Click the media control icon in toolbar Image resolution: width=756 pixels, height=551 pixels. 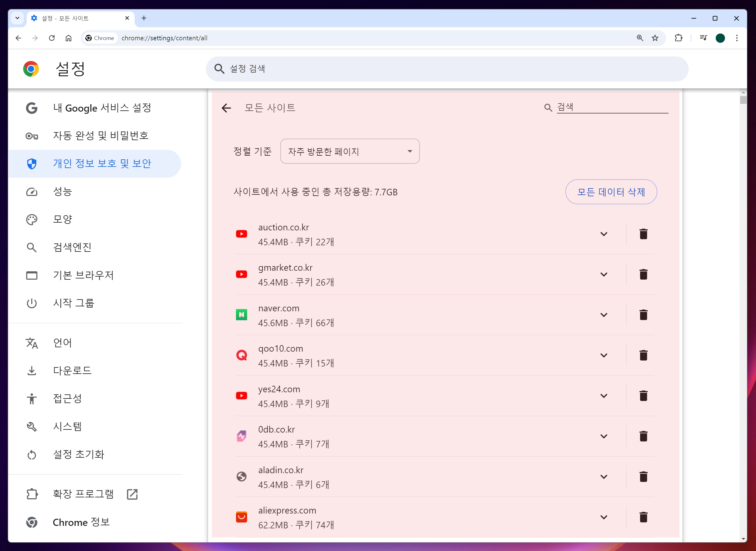tap(703, 38)
